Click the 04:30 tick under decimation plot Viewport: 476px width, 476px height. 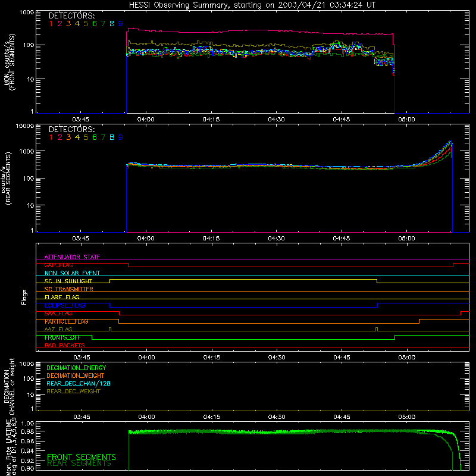click(x=277, y=417)
